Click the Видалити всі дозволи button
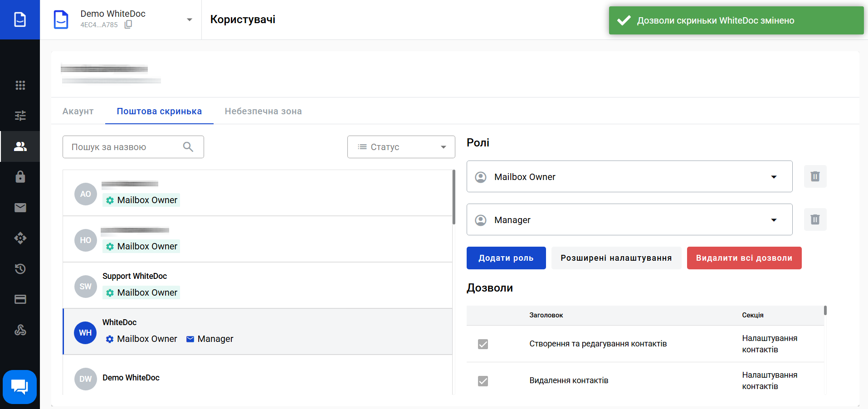Viewport: 868px width, 409px height. pos(744,258)
